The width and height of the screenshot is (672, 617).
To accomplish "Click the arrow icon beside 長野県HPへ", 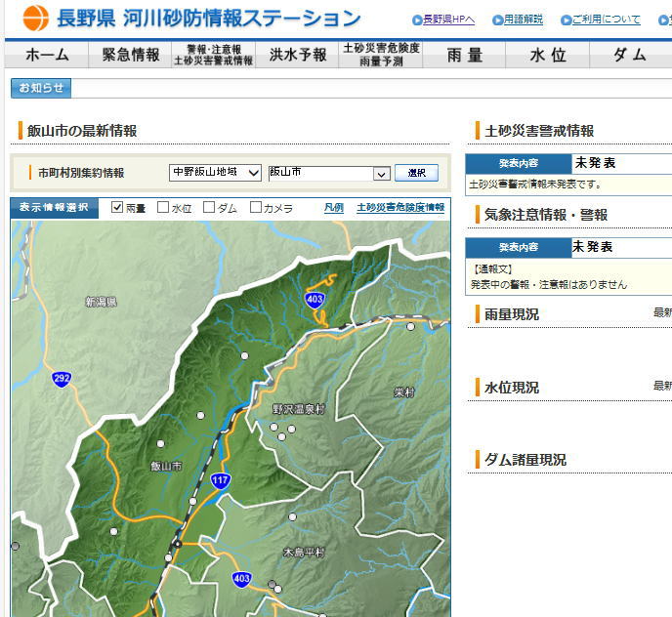I will coord(417,20).
